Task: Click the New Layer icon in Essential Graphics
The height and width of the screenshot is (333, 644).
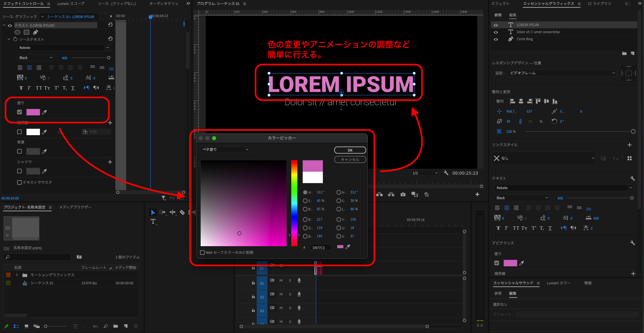Action: [x=632, y=53]
